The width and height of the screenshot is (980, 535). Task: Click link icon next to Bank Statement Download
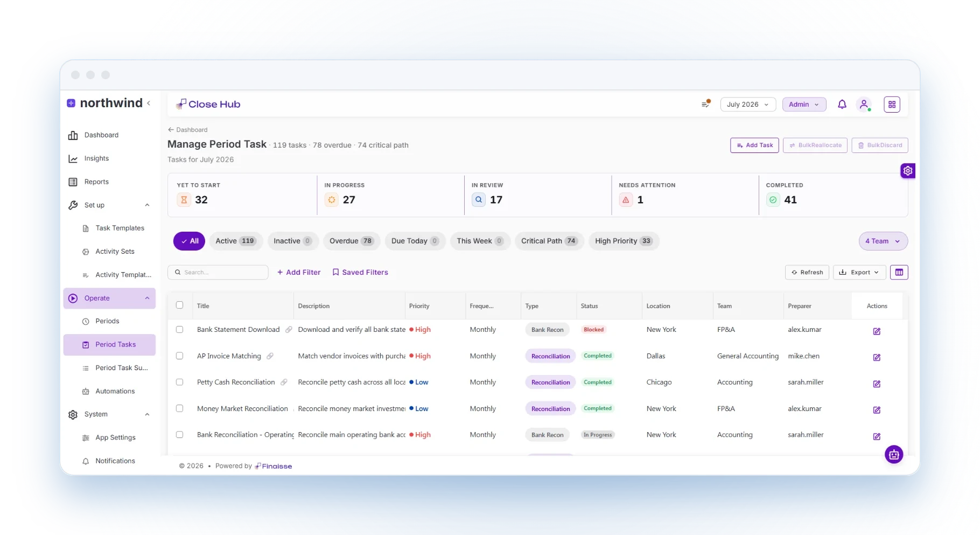[x=289, y=330]
